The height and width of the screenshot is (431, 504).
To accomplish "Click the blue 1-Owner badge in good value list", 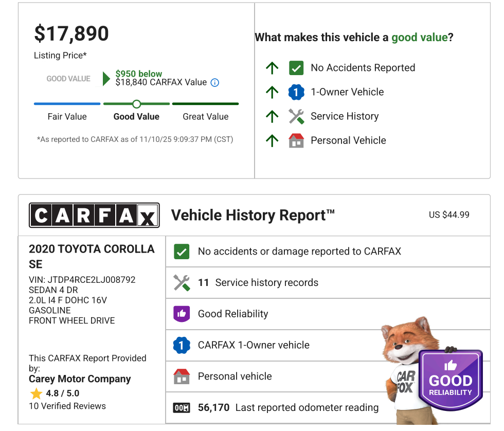I will point(296,92).
